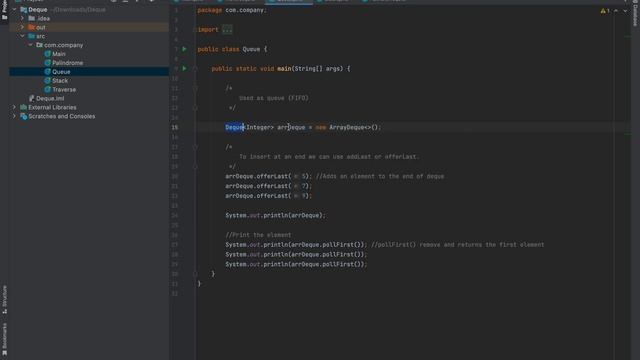
Task: Run the Queue class from gutter icon
Action: tap(184, 49)
